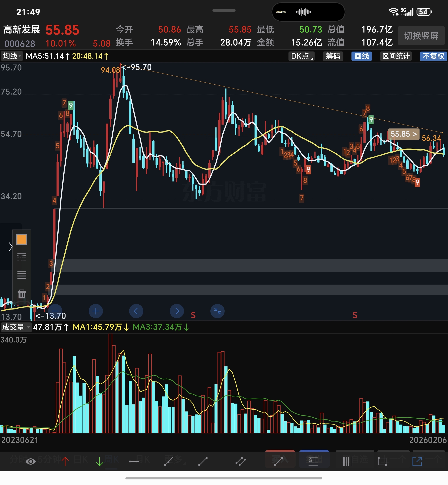Click the zoom in plus circle button
The image size is (448, 485).
pos(96,311)
